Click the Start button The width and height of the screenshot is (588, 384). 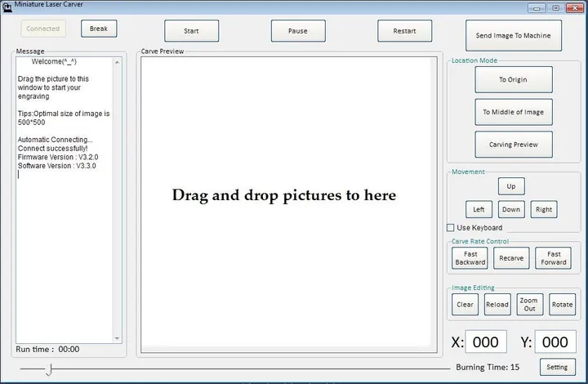click(191, 31)
